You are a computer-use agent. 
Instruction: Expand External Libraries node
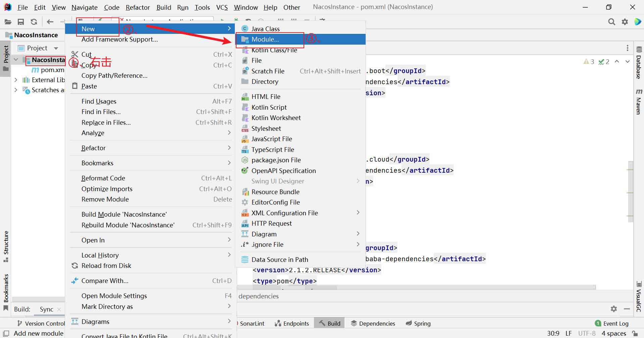coord(16,80)
